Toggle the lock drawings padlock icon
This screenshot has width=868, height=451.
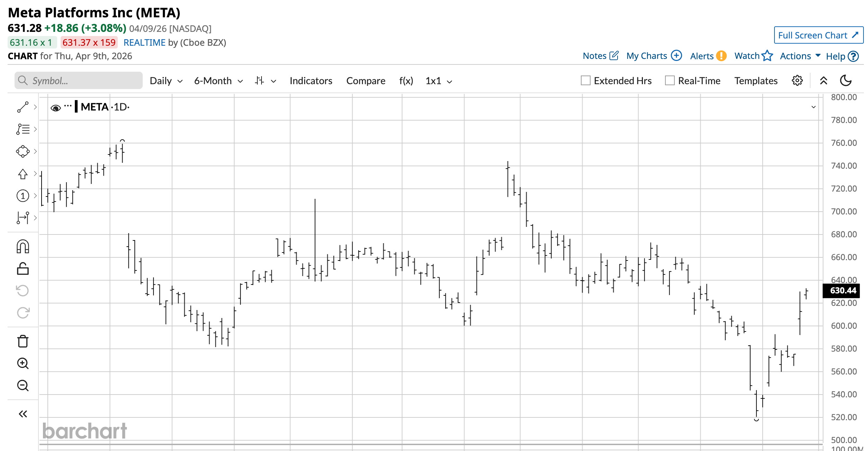coord(23,268)
